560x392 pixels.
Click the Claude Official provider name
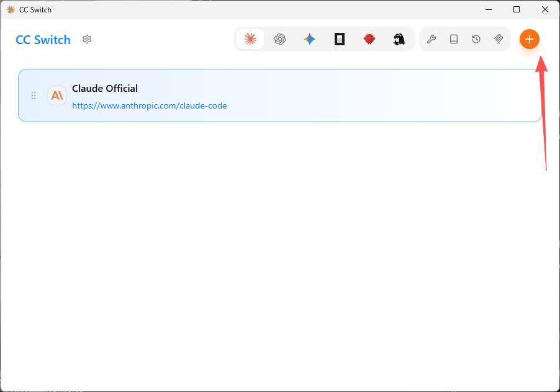[x=105, y=89]
